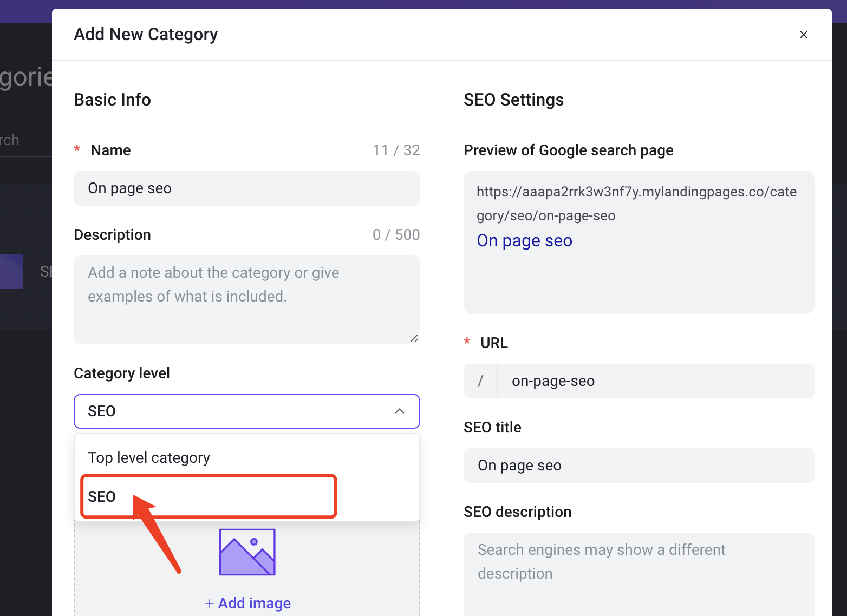Click the Add image link
847x616 pixels.
pyautogui.click(x=247, y=603)
